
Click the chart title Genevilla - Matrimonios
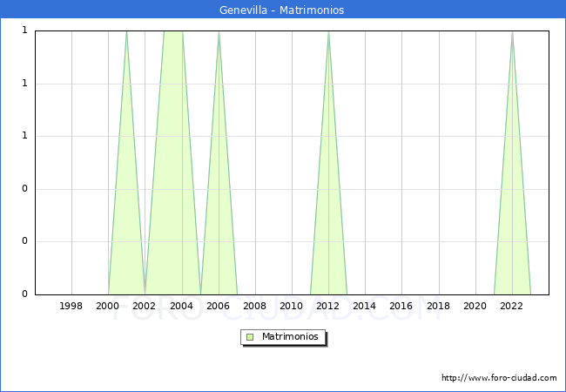(x=282, y=10)
